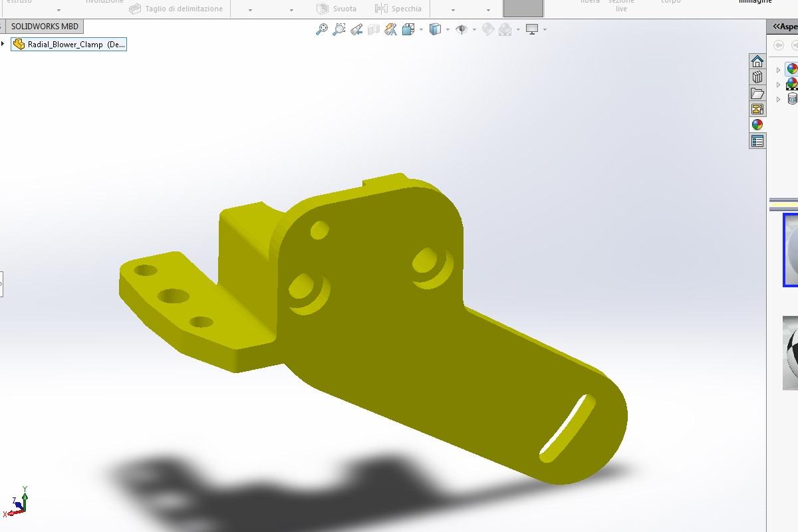Open the SOLIDWORKS Resources home tab
This screenshot has height=532, width=798.
click(x=757, y=61)
